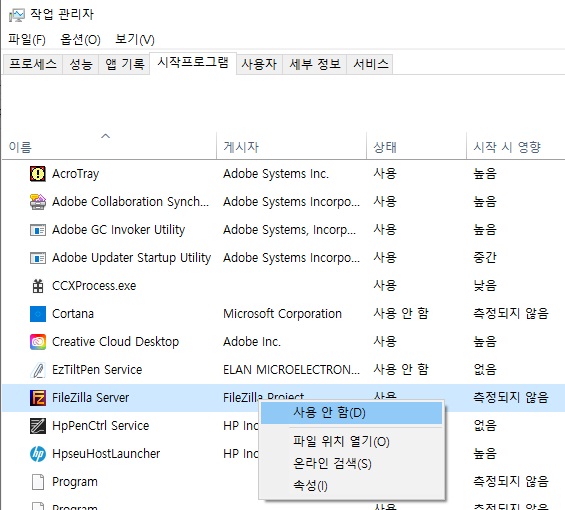Screen dimensions: 565x510
Task: Click Adobe Inc. publisher cell
Action: pyautogui.click(x=252, y=342)
